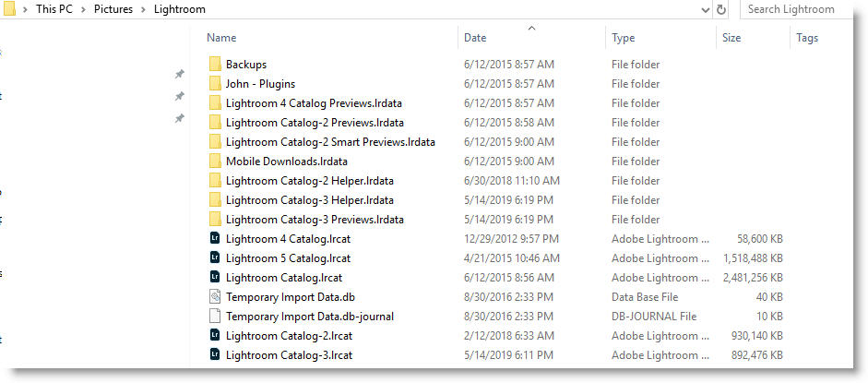
Task: Click the 2,481,256 KB size value
Action: [x=753, y=277]
